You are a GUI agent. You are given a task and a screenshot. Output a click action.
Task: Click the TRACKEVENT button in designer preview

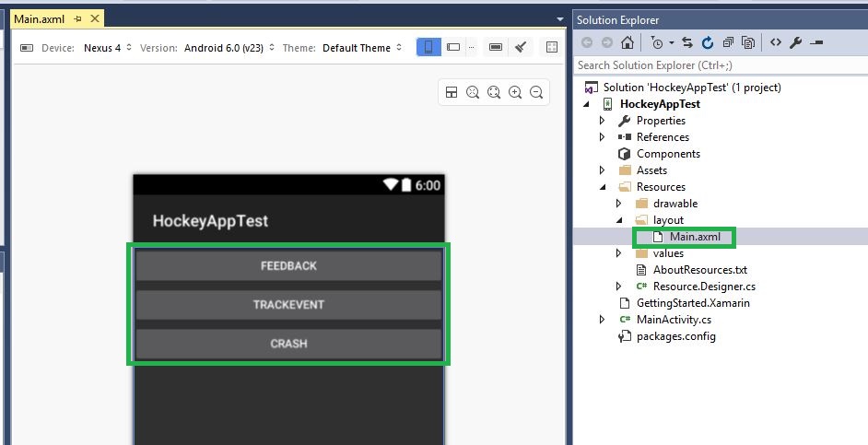click(x=288, y=305)
